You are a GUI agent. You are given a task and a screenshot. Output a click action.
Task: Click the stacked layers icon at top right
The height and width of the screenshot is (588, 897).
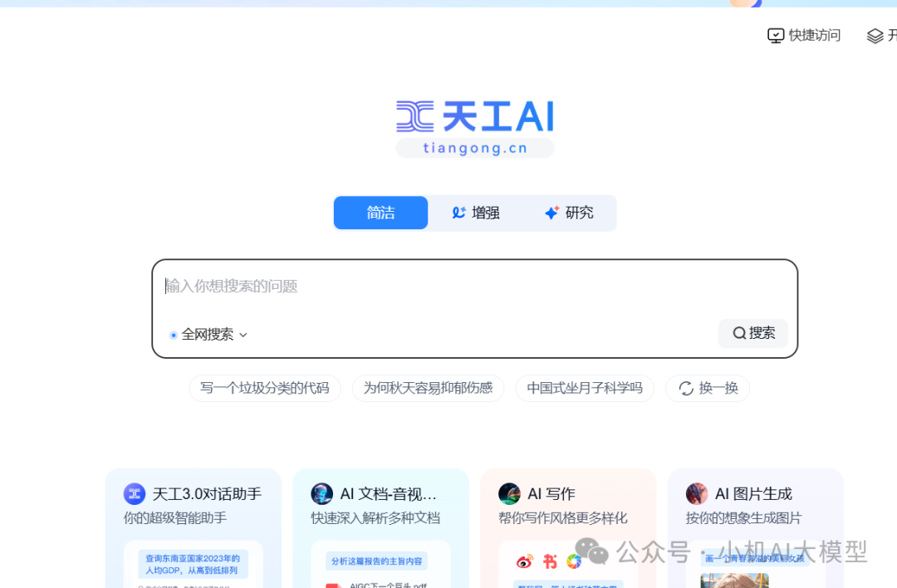point(875,36)
